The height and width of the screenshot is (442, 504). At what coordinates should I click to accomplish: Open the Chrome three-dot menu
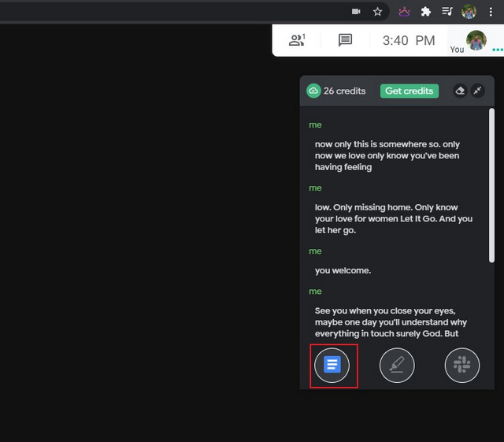(x=491, y=12)
